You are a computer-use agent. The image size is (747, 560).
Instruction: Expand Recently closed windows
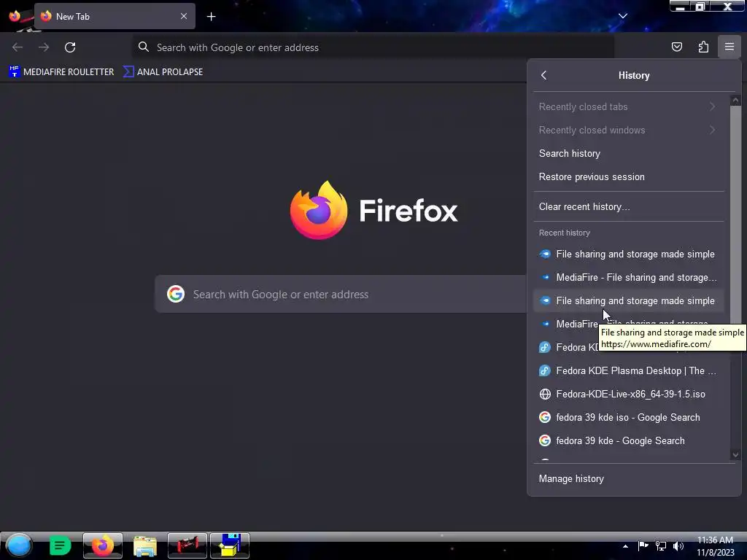click(628, 130)
